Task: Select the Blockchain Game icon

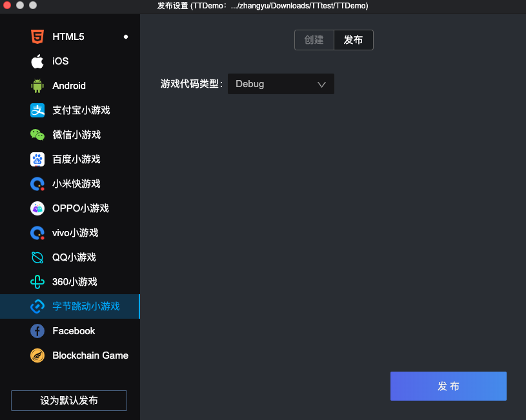Action: (37, 355)
